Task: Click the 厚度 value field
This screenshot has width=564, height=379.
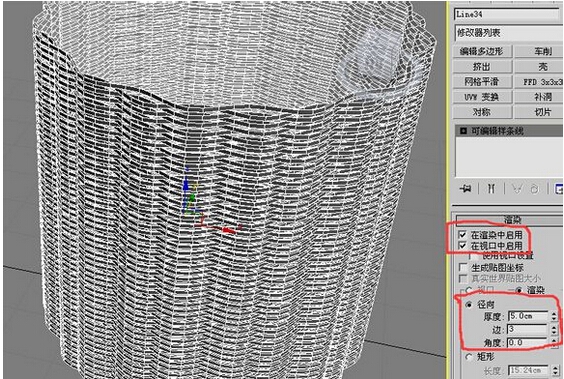Action: coord(528,316)
